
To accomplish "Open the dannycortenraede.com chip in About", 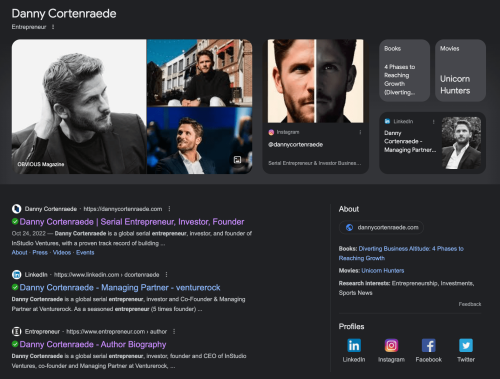I will pyautogui.click(x=381, y=227).
